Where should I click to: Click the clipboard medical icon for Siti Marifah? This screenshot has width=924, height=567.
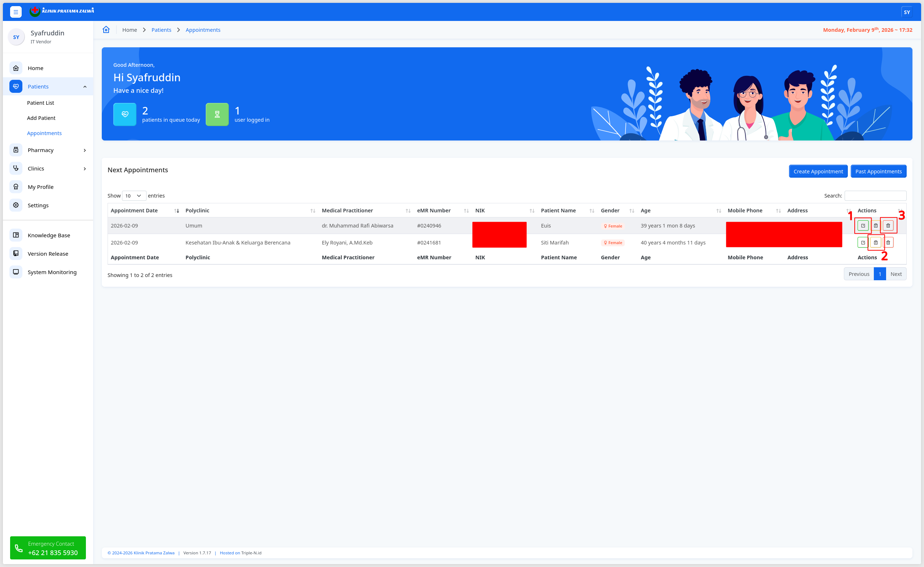[875, 242]
